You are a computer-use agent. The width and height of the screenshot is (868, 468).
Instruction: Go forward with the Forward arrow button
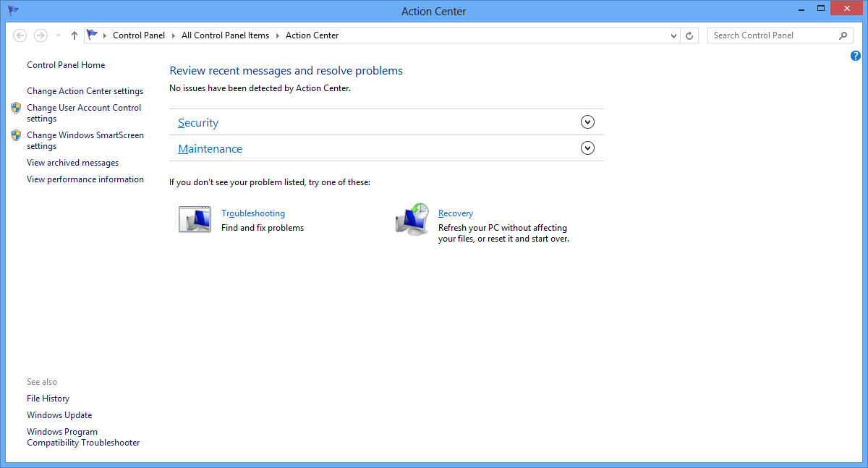(x=41, y=35)
